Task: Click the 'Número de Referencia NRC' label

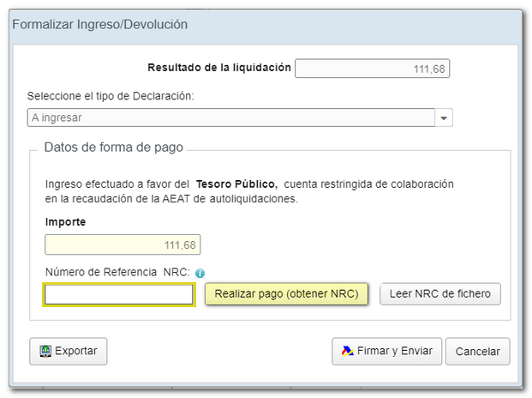Action: tap(117, 273)
